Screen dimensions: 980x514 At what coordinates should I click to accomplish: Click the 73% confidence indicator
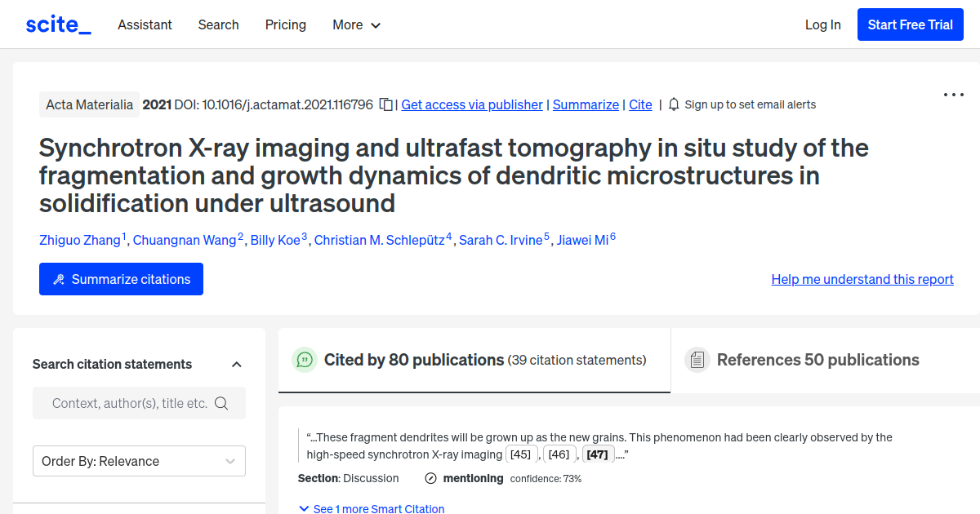pos(546,478)
